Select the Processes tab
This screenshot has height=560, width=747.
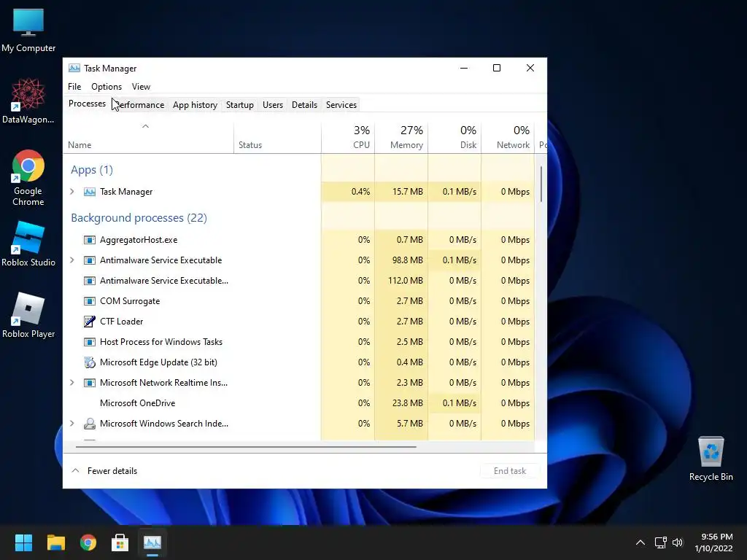tap(88, 104)
